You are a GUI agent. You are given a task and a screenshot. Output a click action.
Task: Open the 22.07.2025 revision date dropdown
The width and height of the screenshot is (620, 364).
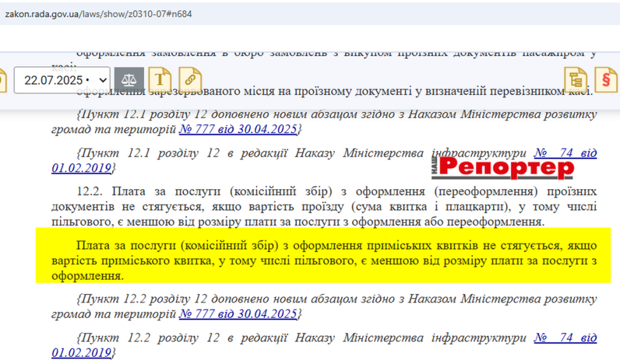[62, 80]
